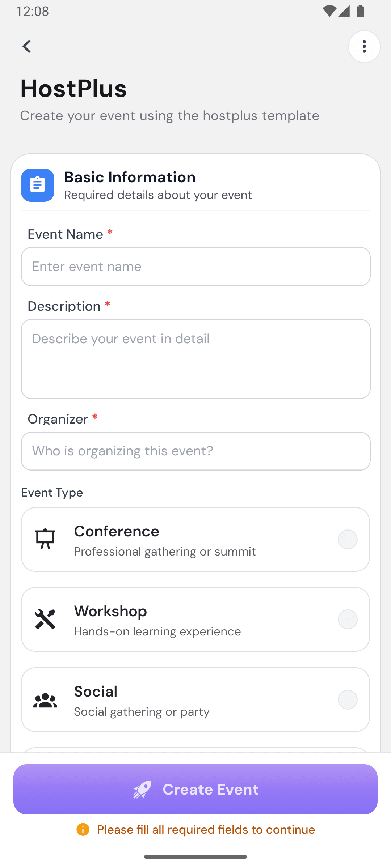The image size is (391, 868).
Task: Pick the Workshop event type title
Action: tap(110, 611)
